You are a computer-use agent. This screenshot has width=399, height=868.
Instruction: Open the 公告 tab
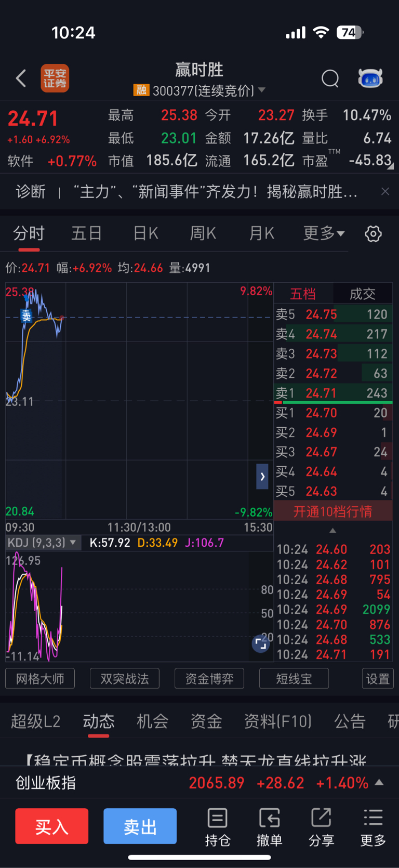pyautogui.click(x=350, y=721)
